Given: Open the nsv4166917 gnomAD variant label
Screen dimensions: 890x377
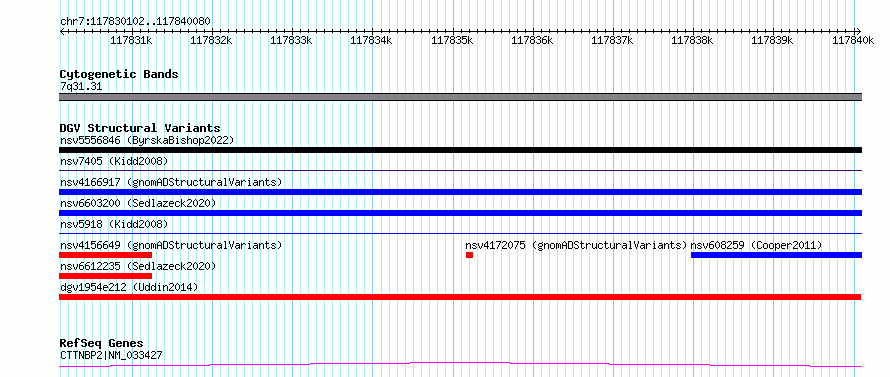Looking at the screenshot, I should [x=171, y=182].
